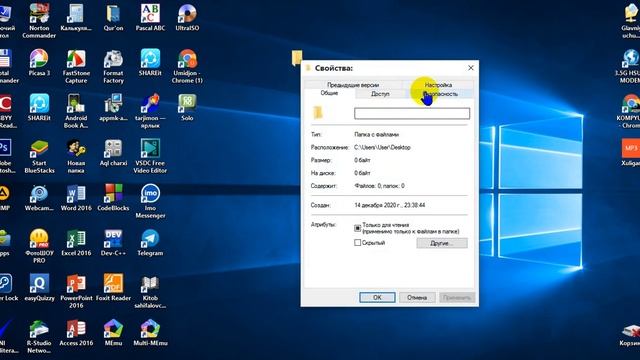Click the Отмена button

[417, 298]
